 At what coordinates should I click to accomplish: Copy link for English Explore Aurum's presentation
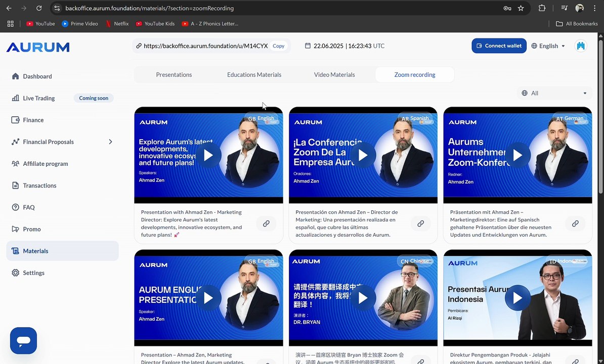pos(266,223)
